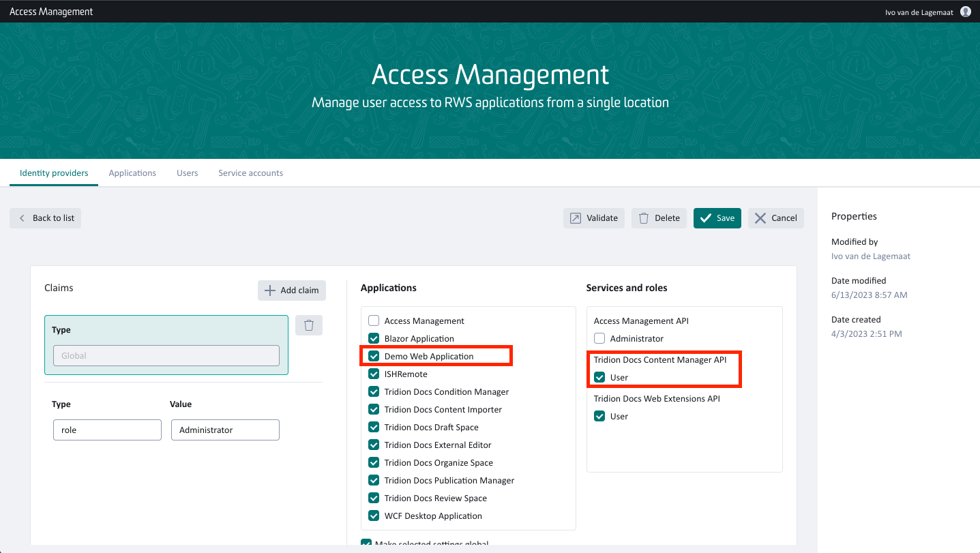This screenshot has width=980, height=553.
Task: Click the Validate button
Action: [x=594, y=218]
